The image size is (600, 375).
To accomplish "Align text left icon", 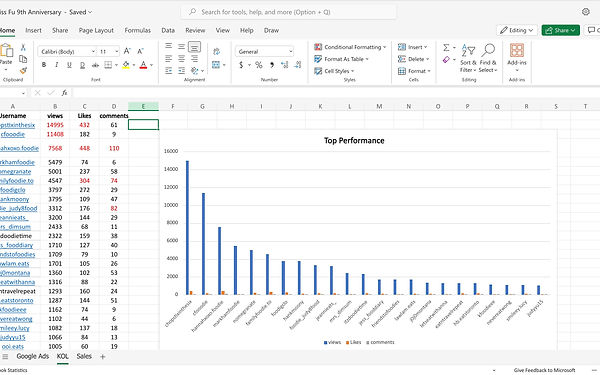I will pos(168,59).
